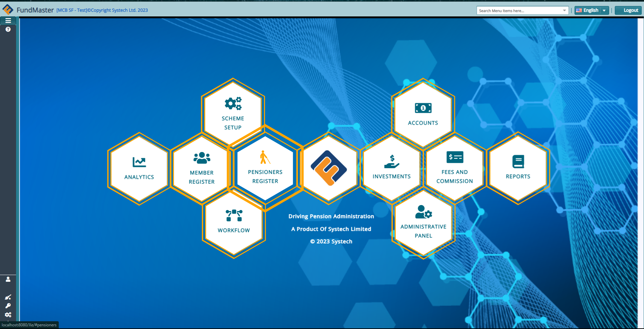
Task: Click the key icon in sidebar
Action: 8,306
